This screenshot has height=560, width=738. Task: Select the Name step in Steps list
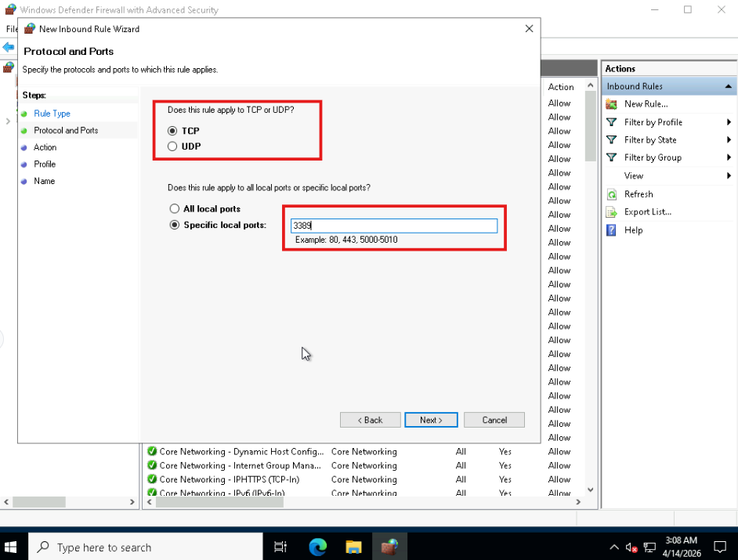click(x=44, y=181)
